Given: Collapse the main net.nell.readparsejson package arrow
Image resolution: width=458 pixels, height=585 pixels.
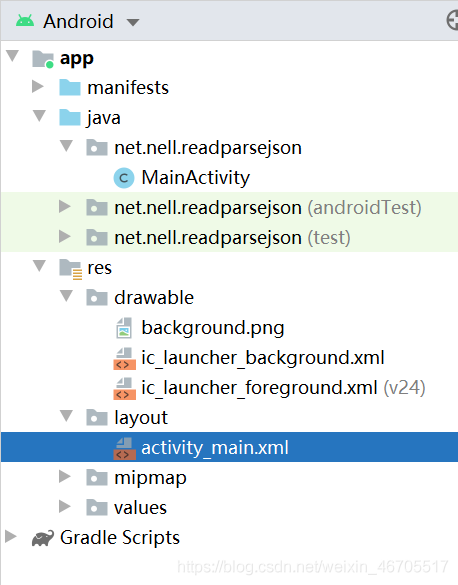Looking at the screenshot, I should [66, 146].
